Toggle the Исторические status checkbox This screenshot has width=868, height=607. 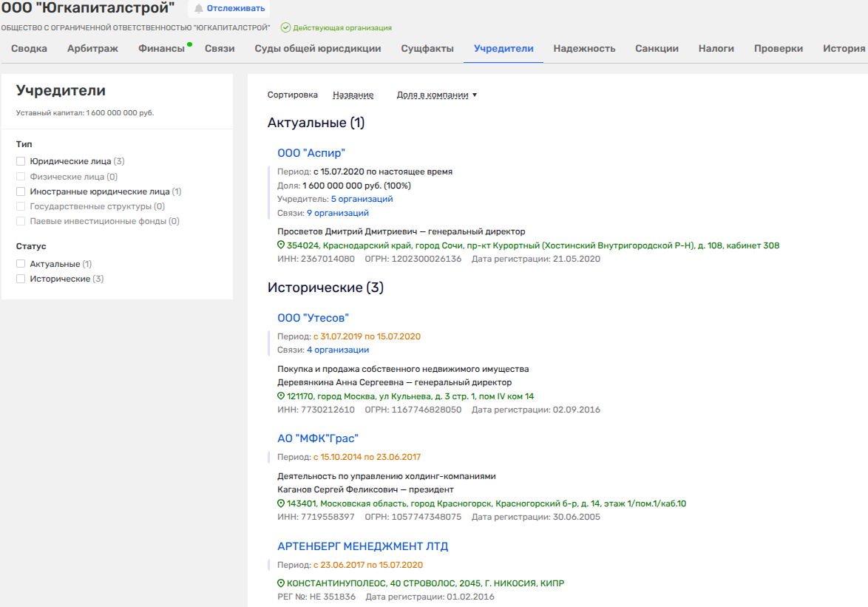click(21, 279)
